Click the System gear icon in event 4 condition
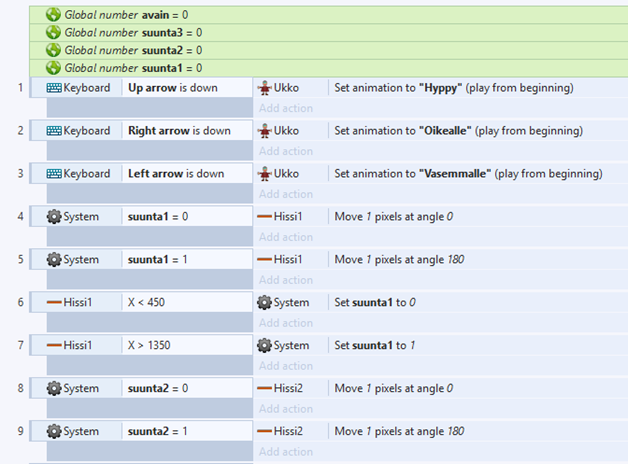The image size is (628, 464). click(54, 217)
